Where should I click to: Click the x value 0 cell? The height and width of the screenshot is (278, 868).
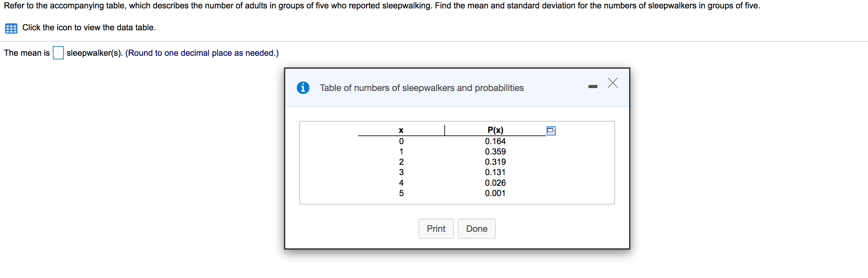(x=401, y=141)
